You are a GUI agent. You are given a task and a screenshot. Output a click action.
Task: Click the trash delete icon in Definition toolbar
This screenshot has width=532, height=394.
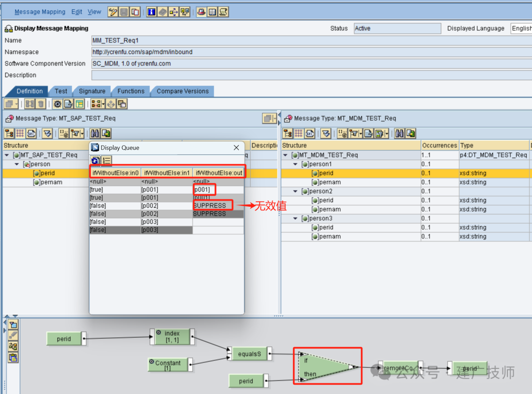41,104
